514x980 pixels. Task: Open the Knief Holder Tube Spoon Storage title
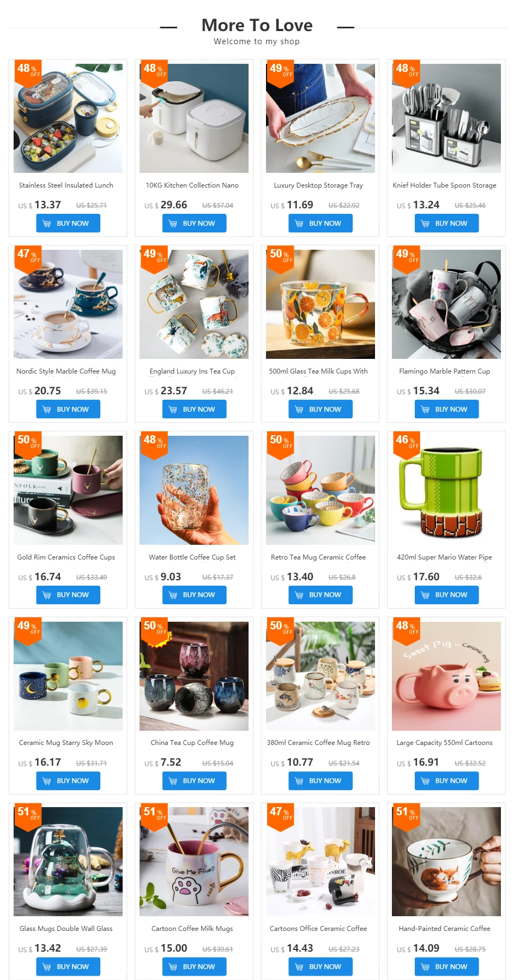444,185
